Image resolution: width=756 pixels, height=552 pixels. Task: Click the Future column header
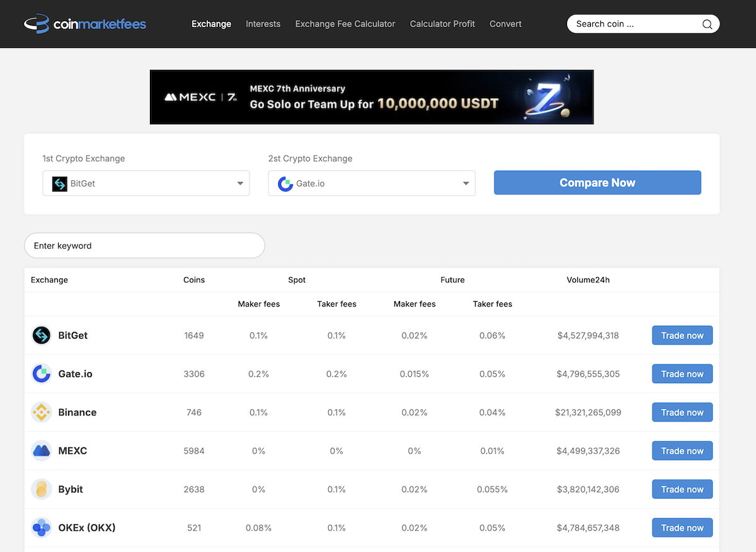[452, 280]
